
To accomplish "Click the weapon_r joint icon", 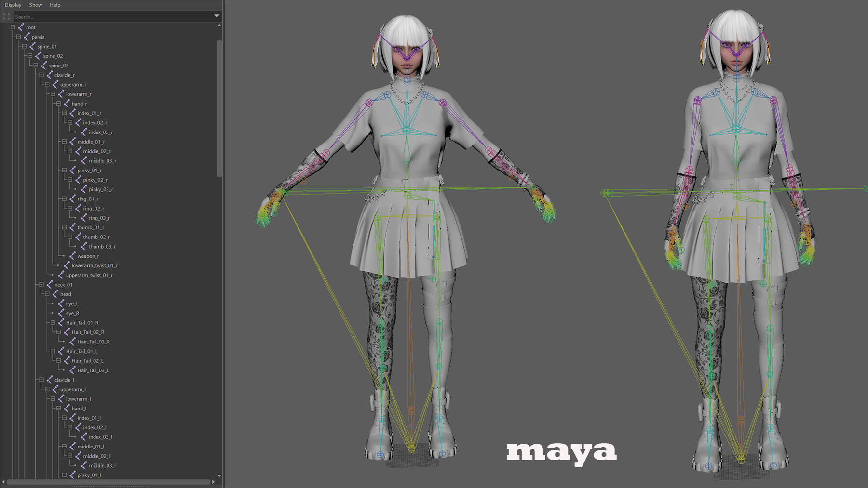I will [73, 256].
